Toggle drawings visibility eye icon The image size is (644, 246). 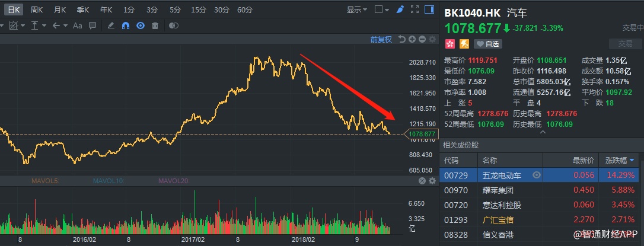point(141,25)
